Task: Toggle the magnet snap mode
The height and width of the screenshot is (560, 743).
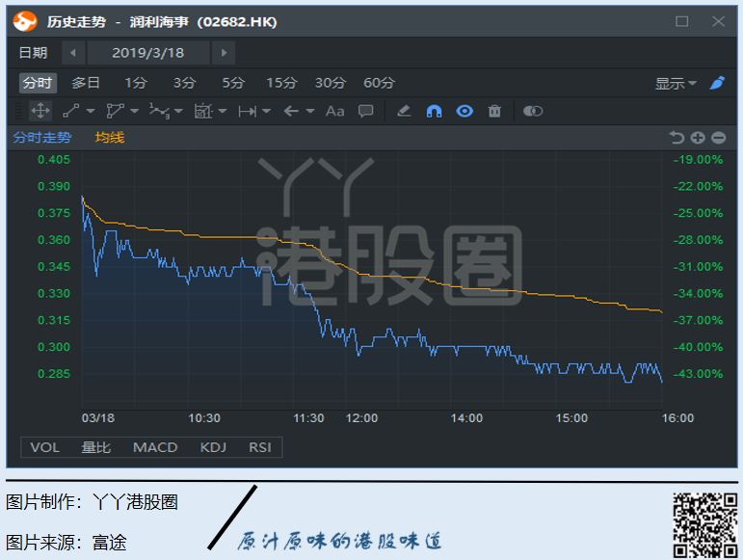Action: coord(434,112)
